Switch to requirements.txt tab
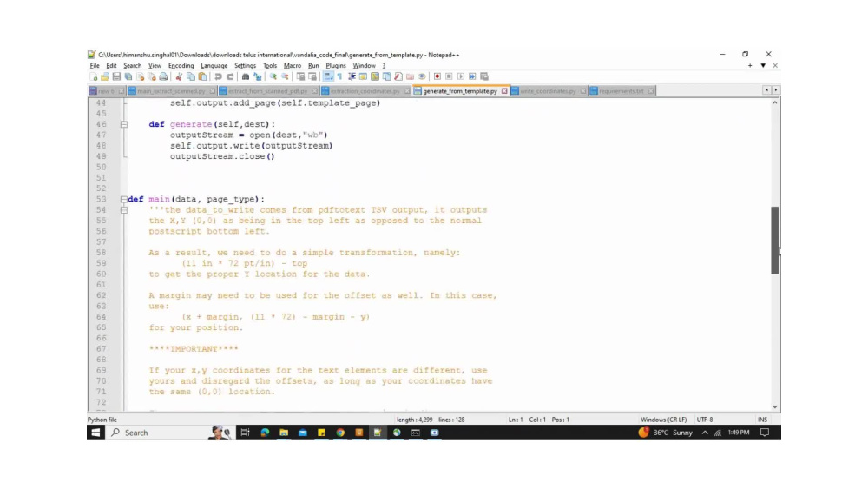 coord(621,91)
